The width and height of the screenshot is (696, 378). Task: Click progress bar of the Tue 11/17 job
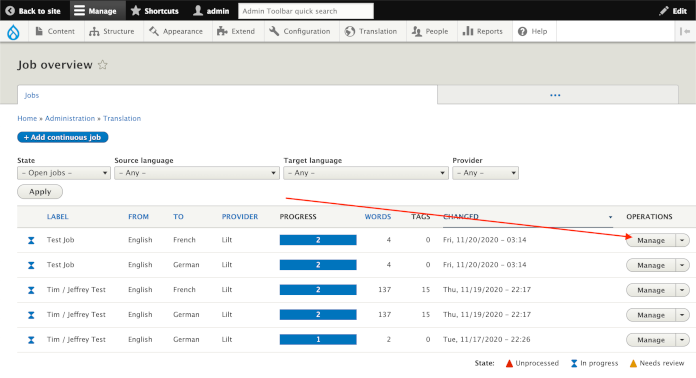coord(318,339)
